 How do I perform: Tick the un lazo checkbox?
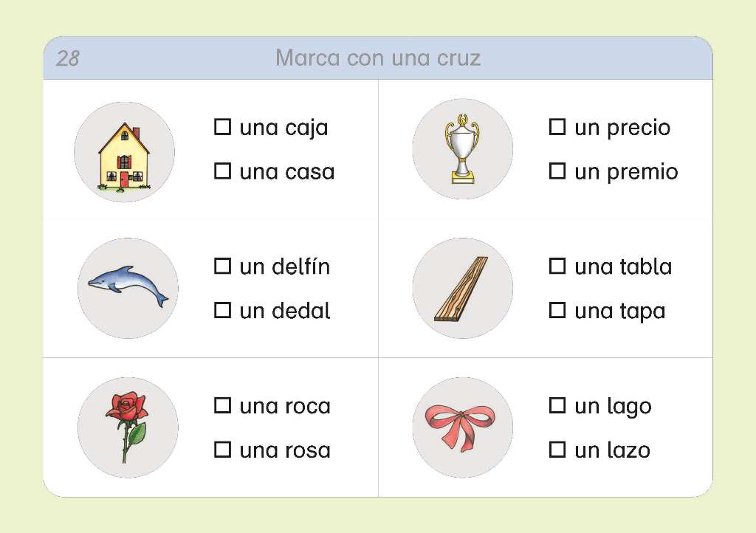[x=557, y=449]
